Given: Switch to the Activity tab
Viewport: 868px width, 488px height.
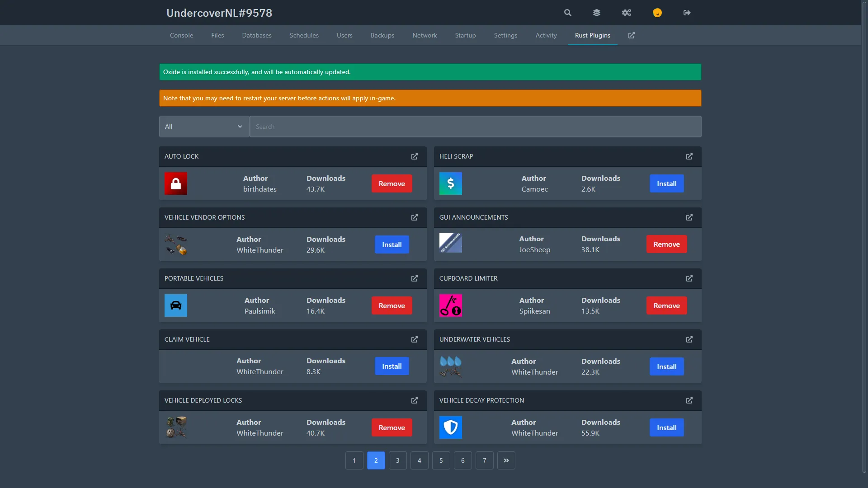Looking at the screenshot, I should (546, 35).
